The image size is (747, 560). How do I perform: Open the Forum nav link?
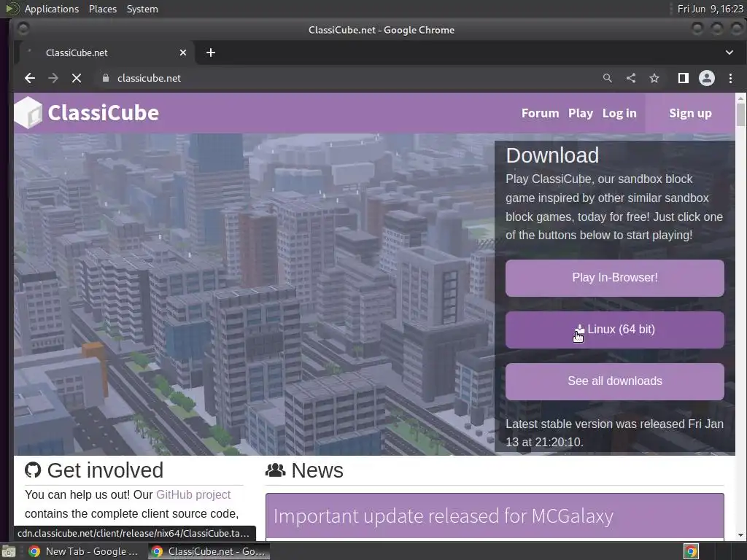(540, 113)
